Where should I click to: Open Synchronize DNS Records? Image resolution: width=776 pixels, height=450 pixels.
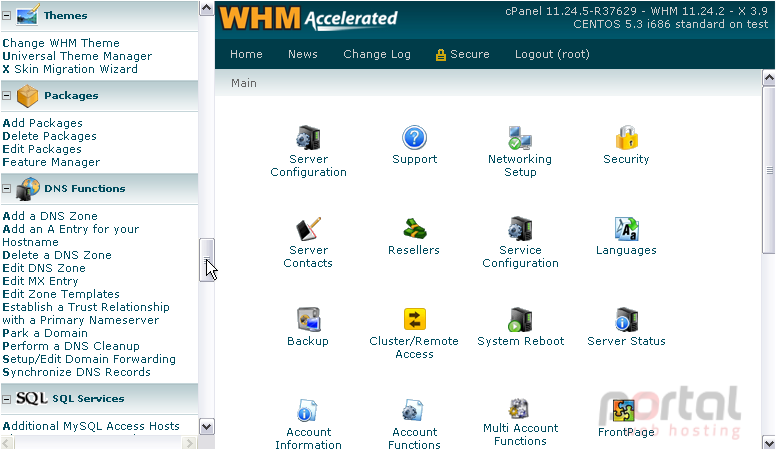(76, 372)
